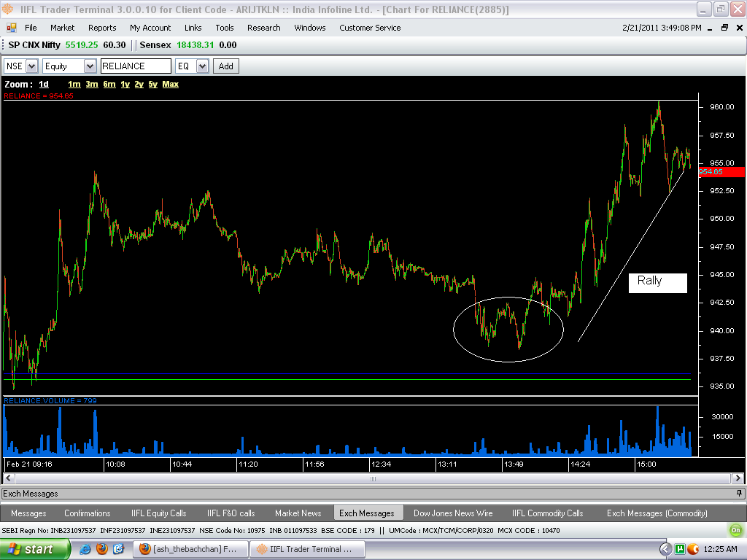Switch to the Confirmations tab

coord(88,513)
